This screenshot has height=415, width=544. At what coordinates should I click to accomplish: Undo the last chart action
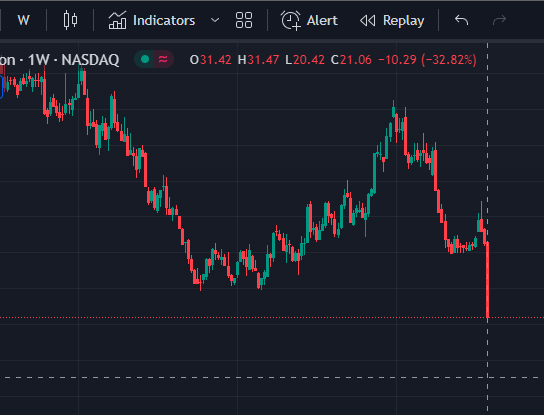[x=461, y=20]
